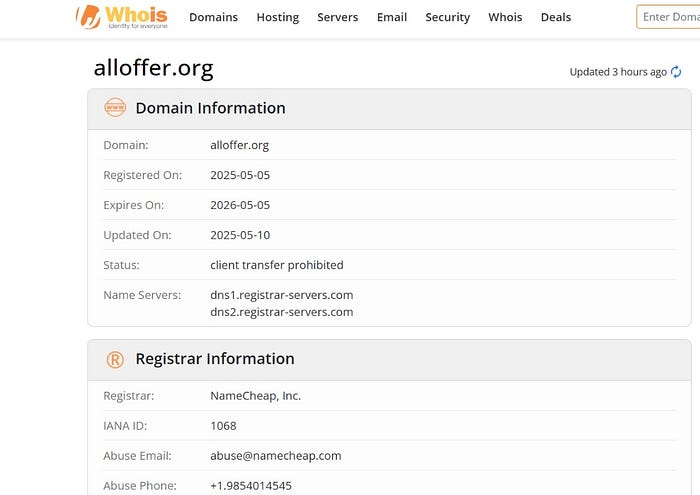
Task: Click the Registrar: label
Action: [129, 396]
